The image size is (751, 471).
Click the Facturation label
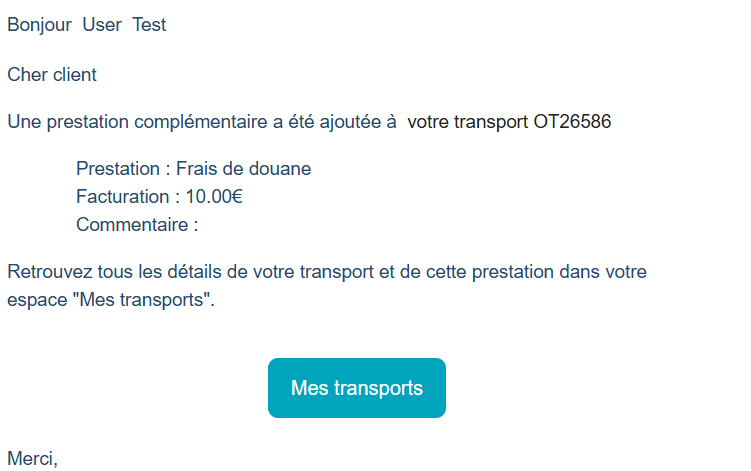123,196
